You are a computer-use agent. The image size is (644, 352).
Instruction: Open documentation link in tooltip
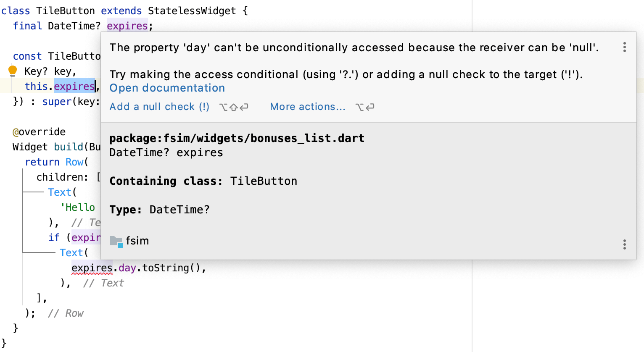coord(167,88)
